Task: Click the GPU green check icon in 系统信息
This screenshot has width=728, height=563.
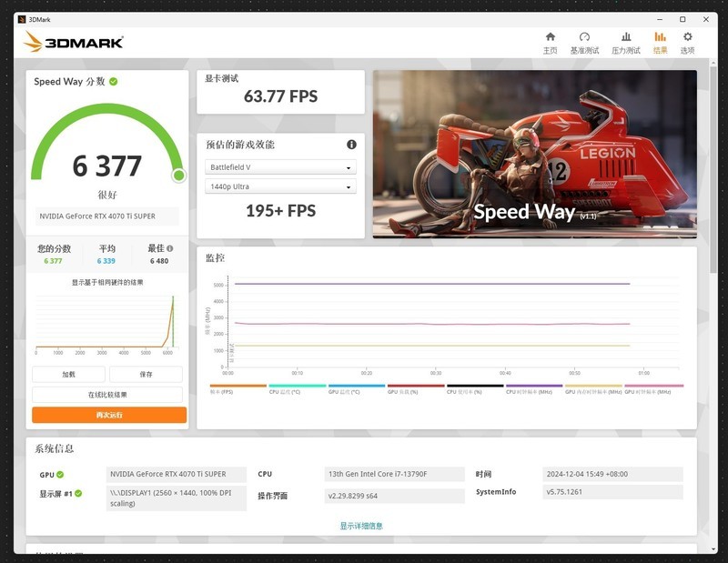Action: (x=60, y=475)
